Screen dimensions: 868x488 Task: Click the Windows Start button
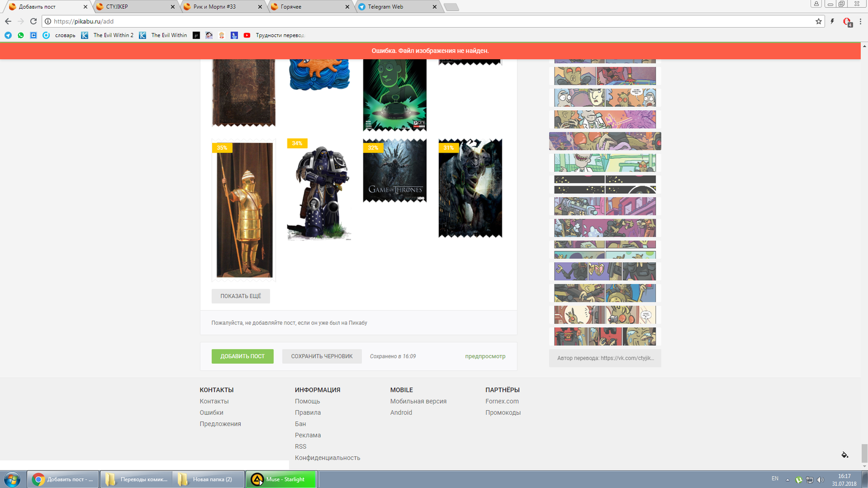point(12,479)
